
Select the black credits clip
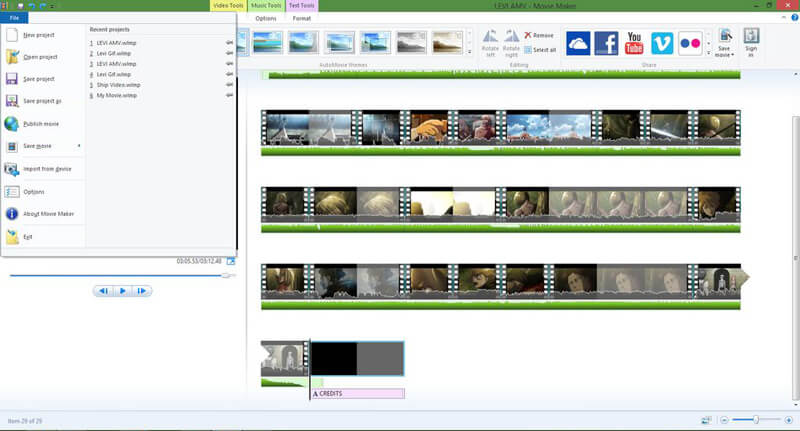(x=357, y=359)
